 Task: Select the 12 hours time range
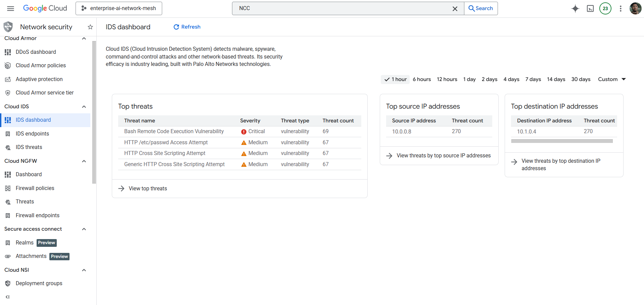tap(447, 79)
